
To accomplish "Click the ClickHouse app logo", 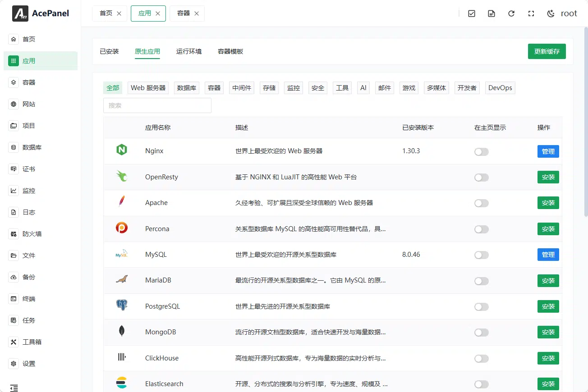I will click(x=121, y=357).
